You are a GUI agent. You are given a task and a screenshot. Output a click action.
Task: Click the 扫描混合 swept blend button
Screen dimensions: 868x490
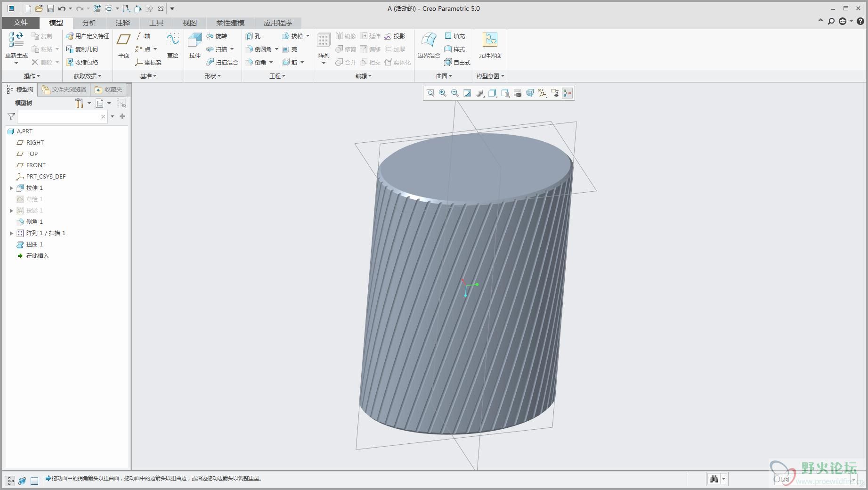coord(222,62)
